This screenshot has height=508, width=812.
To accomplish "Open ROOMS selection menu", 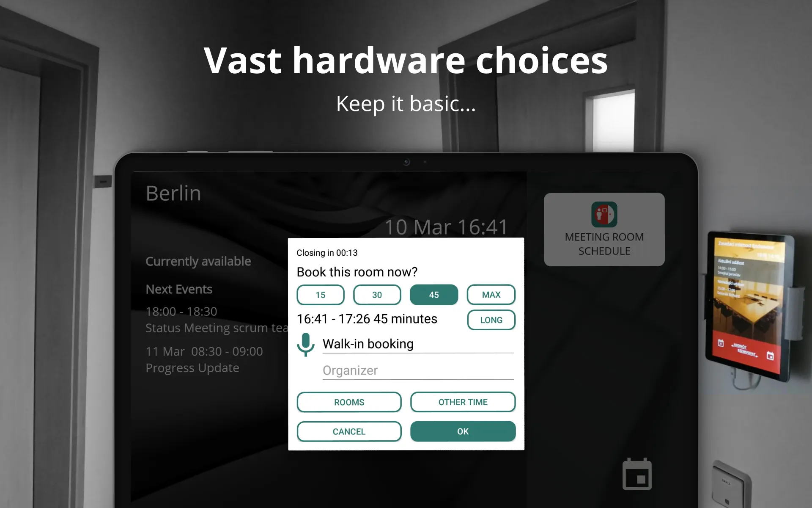I will [349, 402].
